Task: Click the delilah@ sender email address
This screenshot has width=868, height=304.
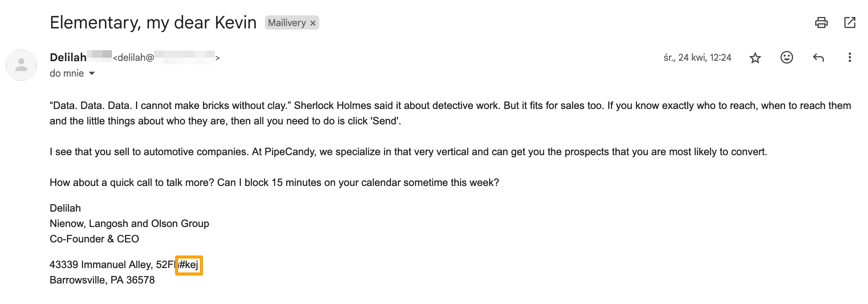Action: tap(134, 58)
